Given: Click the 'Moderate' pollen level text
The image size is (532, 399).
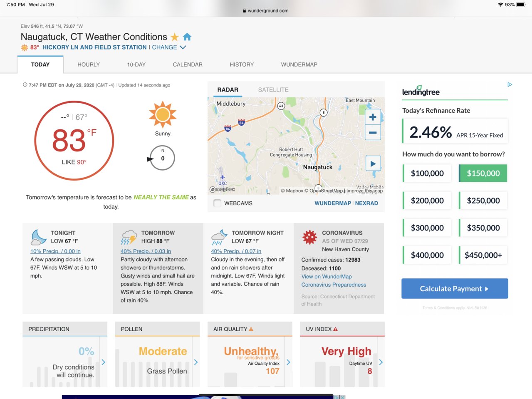Looking at the screenshot, I should point(163,351).
